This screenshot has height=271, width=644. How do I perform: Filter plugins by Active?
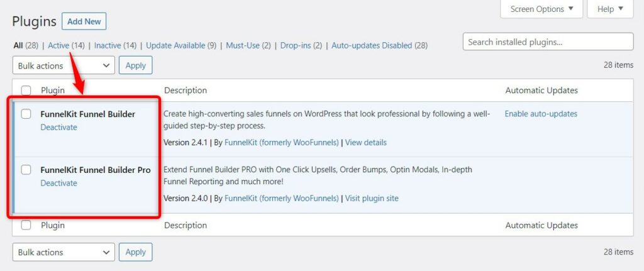pyautogui.click(x=58, y=45)
